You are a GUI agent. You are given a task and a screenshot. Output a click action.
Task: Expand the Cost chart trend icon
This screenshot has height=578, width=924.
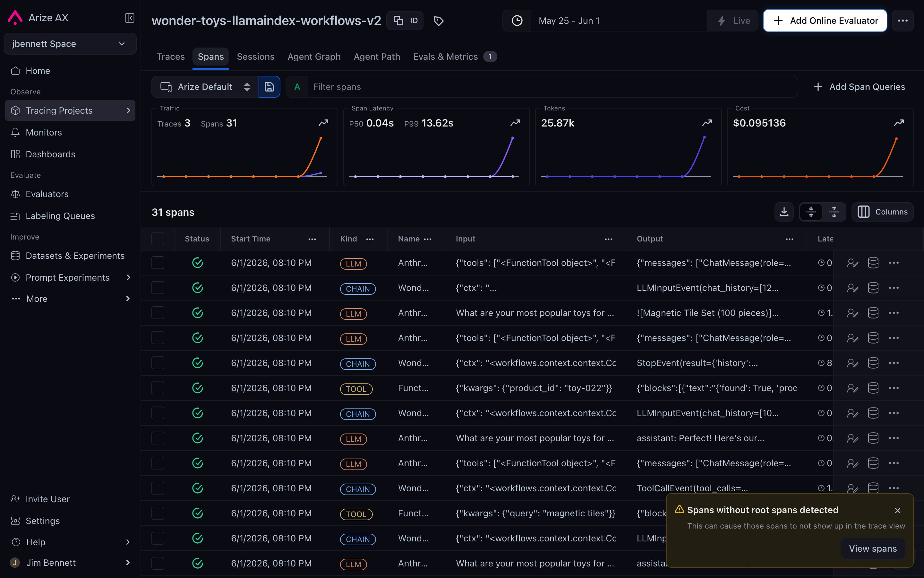899,123
